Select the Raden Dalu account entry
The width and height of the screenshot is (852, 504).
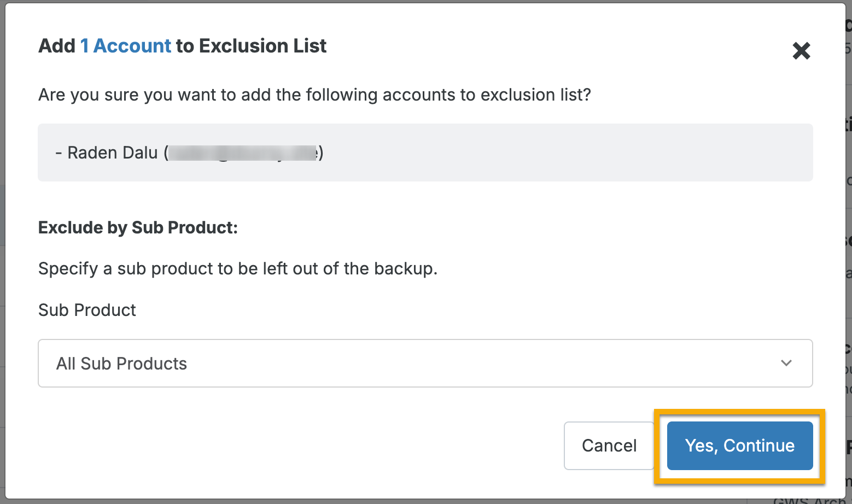click(189, 153)
